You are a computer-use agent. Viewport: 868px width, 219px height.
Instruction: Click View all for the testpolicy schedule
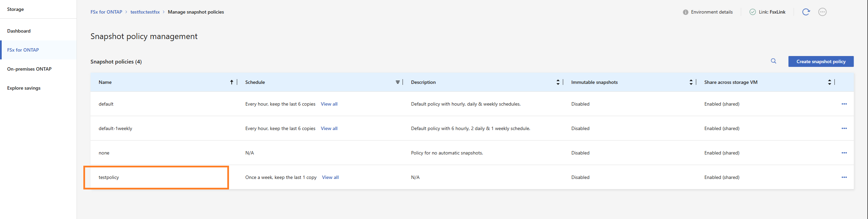(330, 177)
